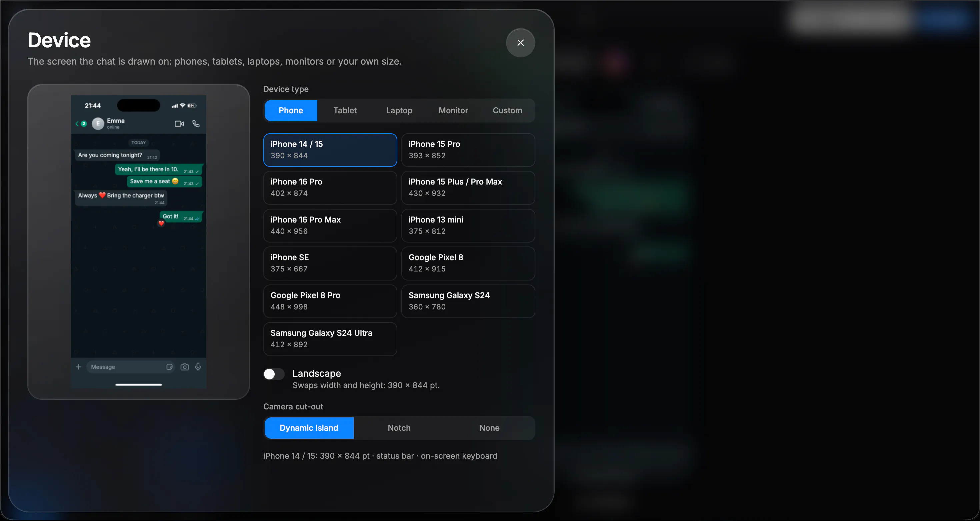Choose Samsung Galaxy S24 preset

tap(468, 301)
